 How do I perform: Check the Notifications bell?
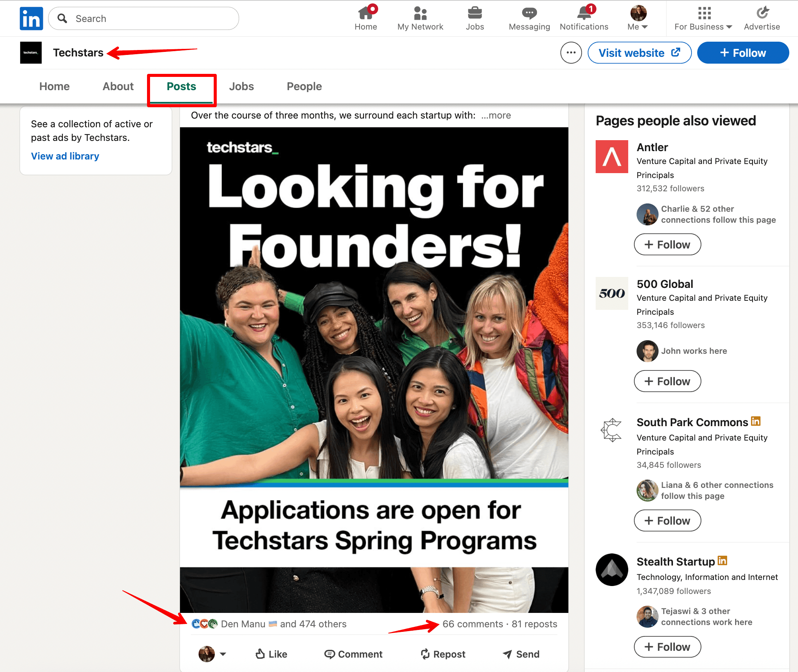(583, 17)
